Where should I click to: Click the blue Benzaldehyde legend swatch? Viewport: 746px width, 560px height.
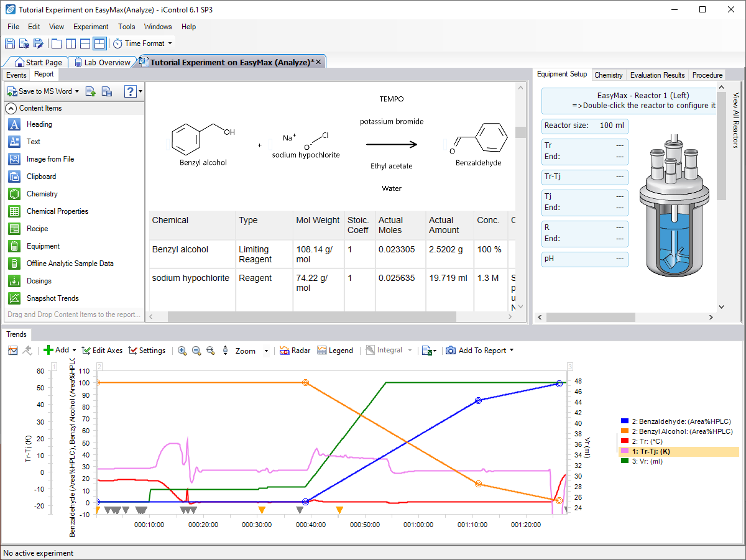point(625,421)
